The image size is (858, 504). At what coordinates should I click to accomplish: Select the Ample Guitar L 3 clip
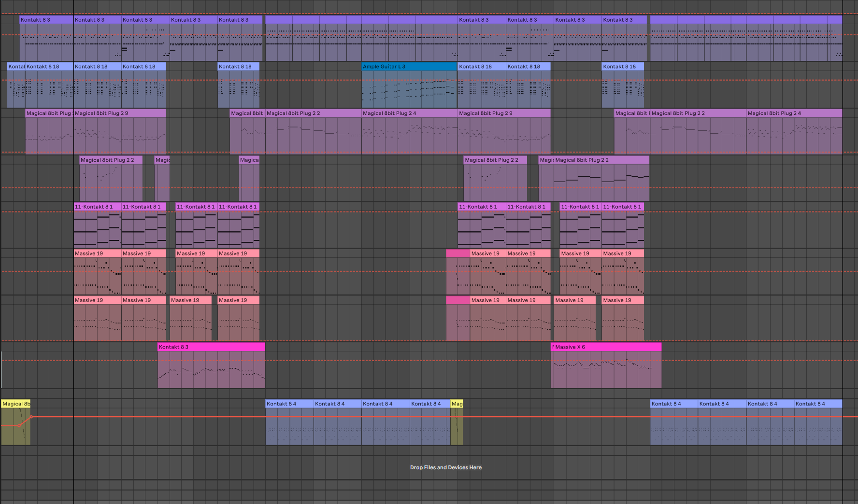point(409,85)
